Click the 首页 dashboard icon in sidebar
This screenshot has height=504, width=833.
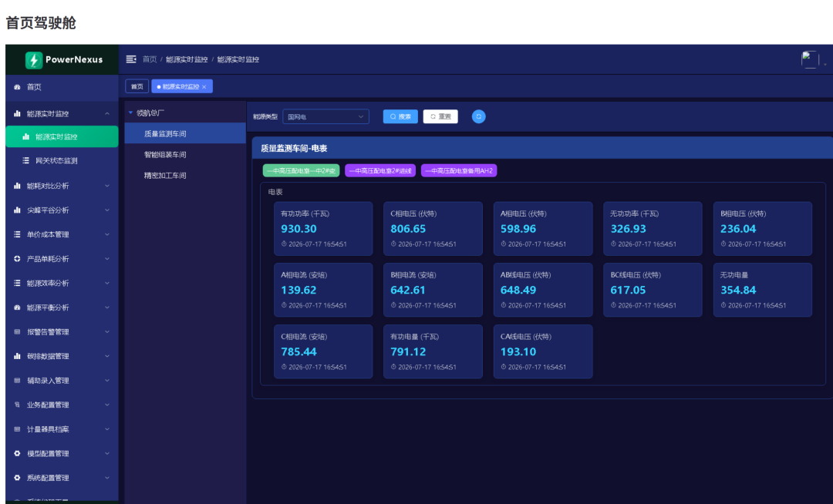click(17, 87)
